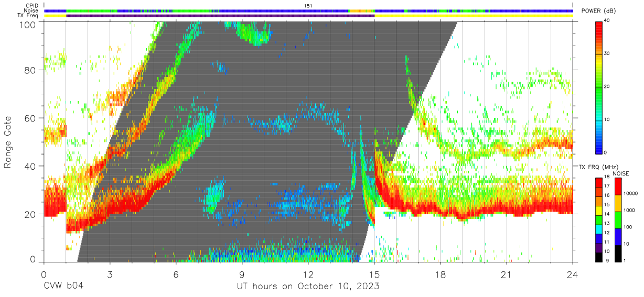Click the CPID value "151"
644x297 pixels.
(308, 6)
